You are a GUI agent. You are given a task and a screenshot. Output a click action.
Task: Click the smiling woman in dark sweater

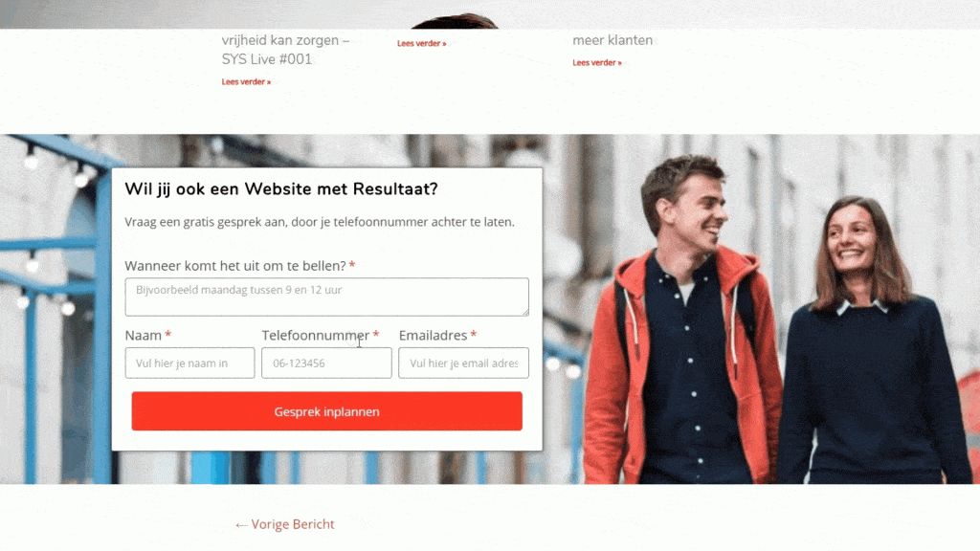872,343
